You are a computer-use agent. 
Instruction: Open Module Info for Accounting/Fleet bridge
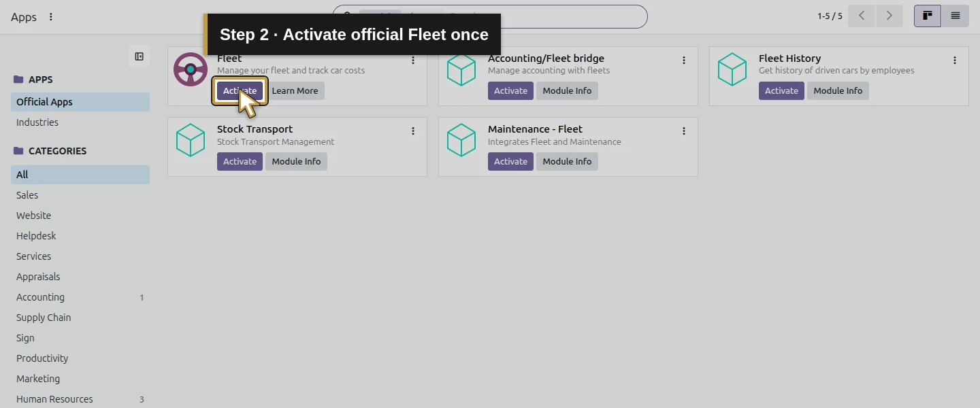coord(567,91)
